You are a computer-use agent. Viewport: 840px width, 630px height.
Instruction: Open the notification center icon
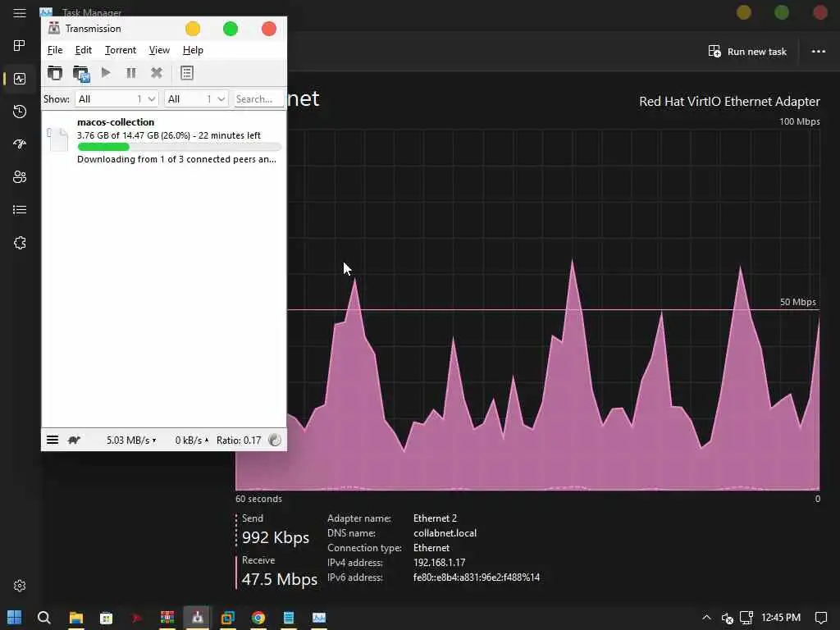820,618
